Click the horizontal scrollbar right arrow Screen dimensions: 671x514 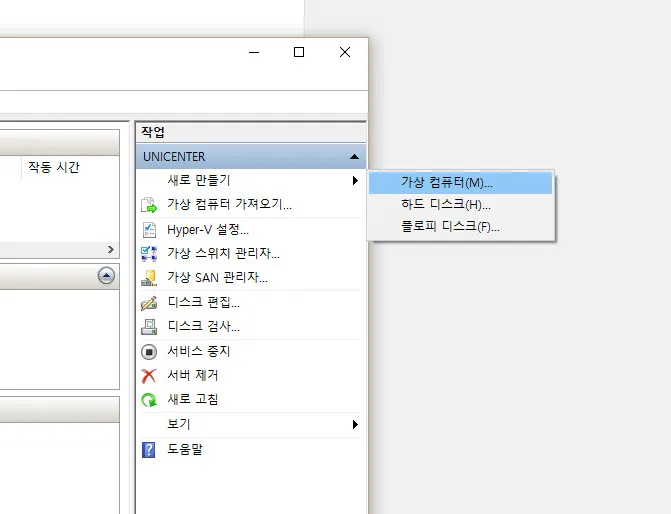pos(111,250)
